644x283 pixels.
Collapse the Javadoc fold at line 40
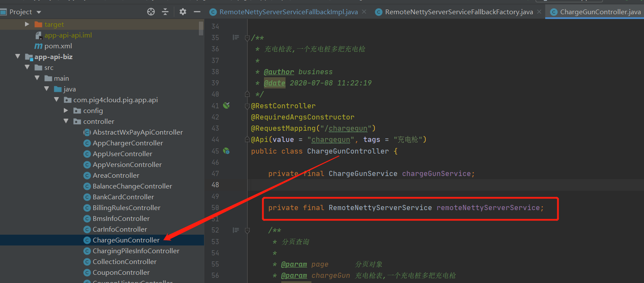click(x=247, y=94)
